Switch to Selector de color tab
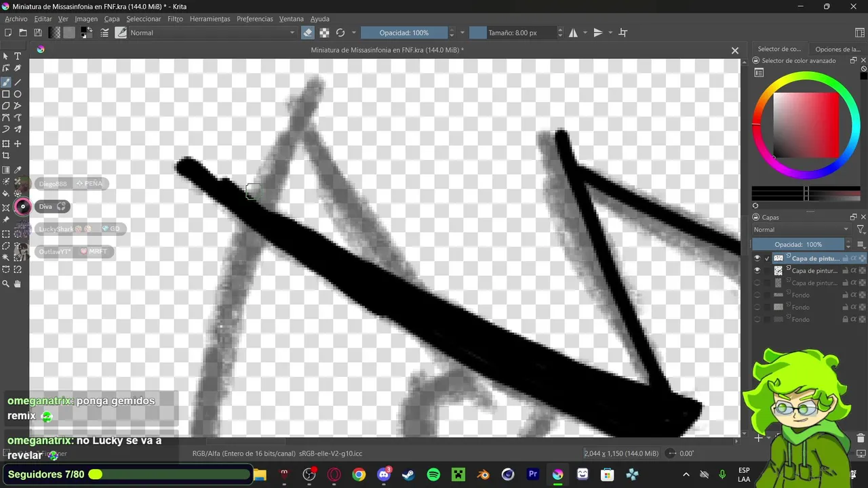 tap(779, 49)
